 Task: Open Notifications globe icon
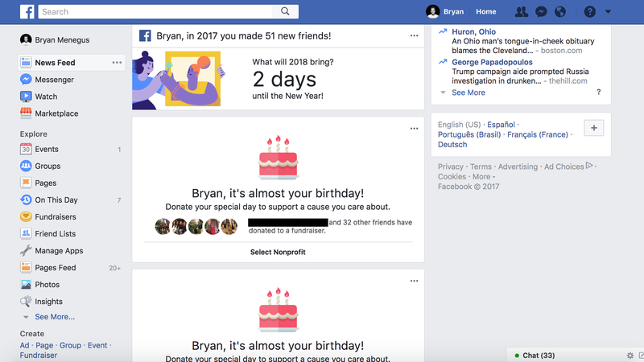click(x=560, y=12)
